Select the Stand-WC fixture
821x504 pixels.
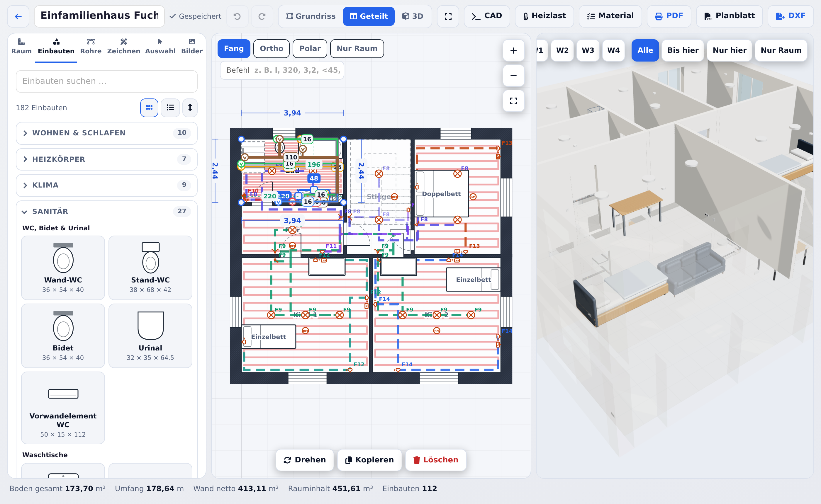click(150, 268)
